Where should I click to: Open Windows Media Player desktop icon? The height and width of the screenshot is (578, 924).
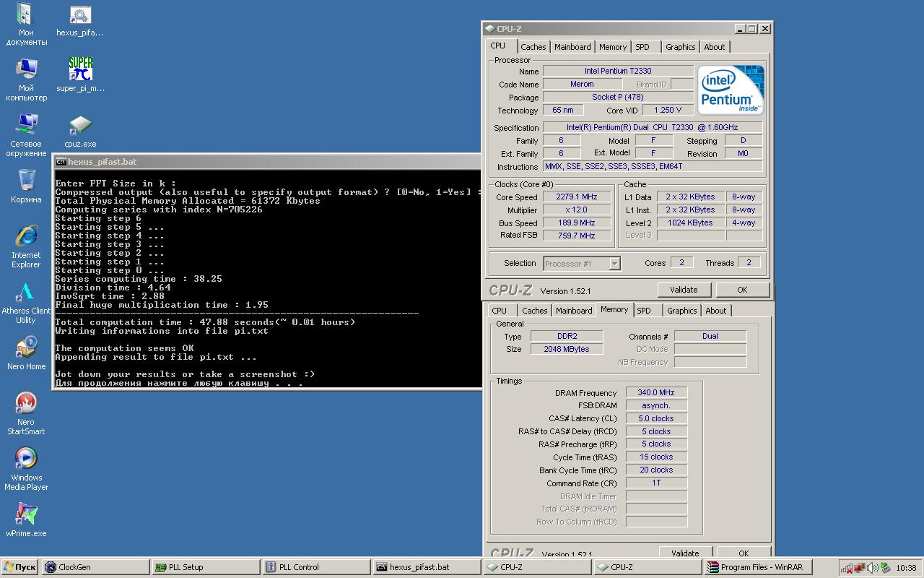(x=26, y=469)
